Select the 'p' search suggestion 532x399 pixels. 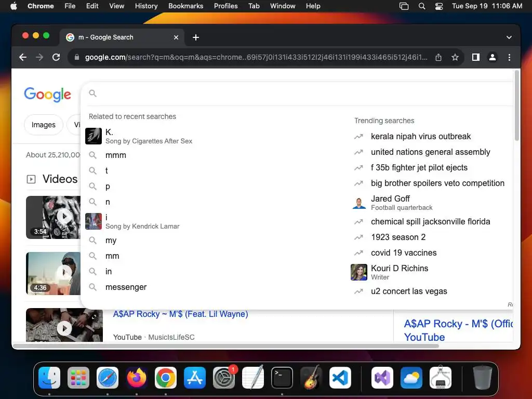click(x=214, y=187)
